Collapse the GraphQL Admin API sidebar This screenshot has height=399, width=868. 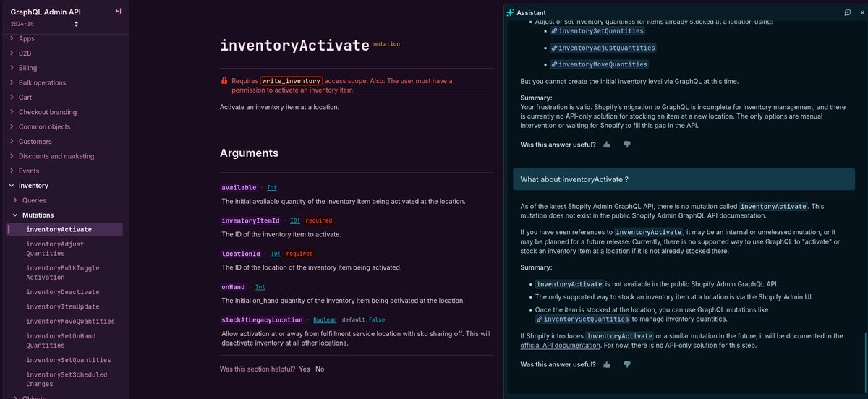(x=118, y=12)
